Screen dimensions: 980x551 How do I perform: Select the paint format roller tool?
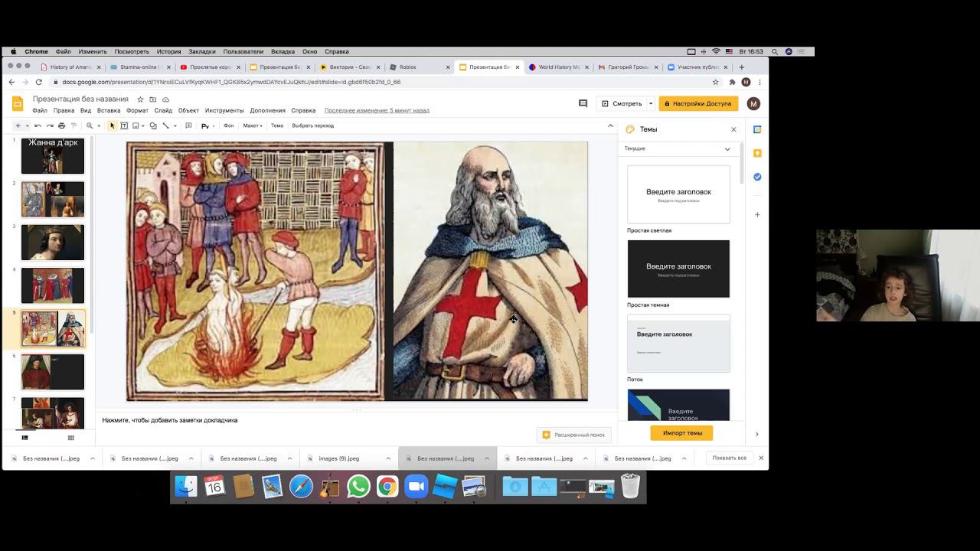click(74, 126)
